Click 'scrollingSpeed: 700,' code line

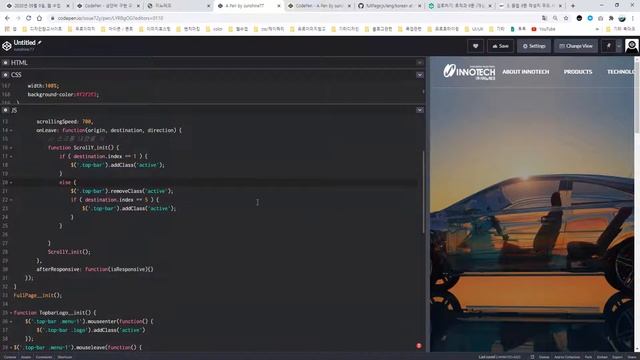65,122
